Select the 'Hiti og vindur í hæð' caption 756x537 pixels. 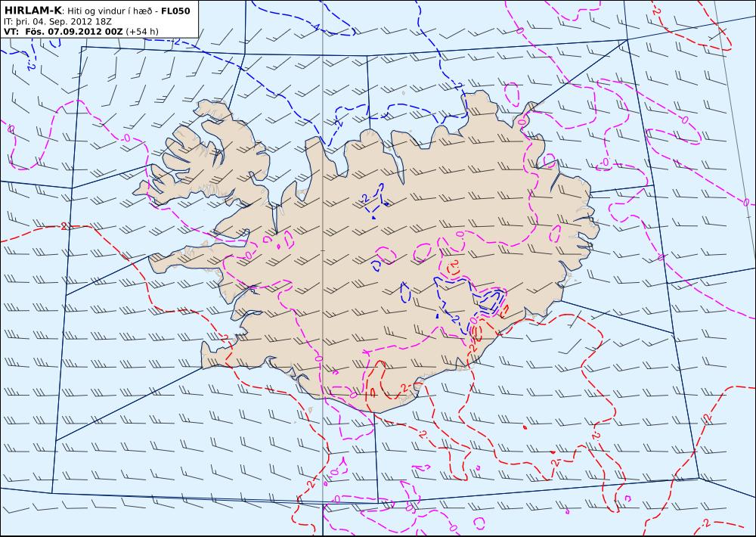(x=111, y=11)
